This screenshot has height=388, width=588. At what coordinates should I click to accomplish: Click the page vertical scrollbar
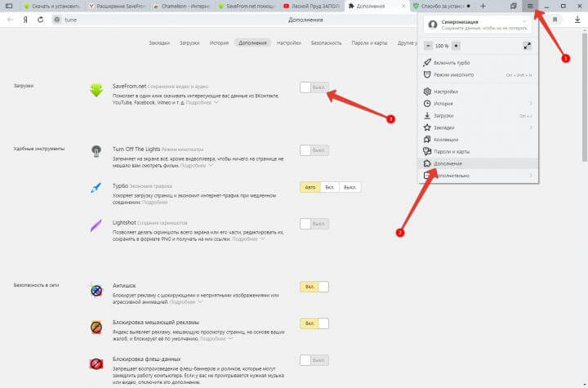click(585, 97)
